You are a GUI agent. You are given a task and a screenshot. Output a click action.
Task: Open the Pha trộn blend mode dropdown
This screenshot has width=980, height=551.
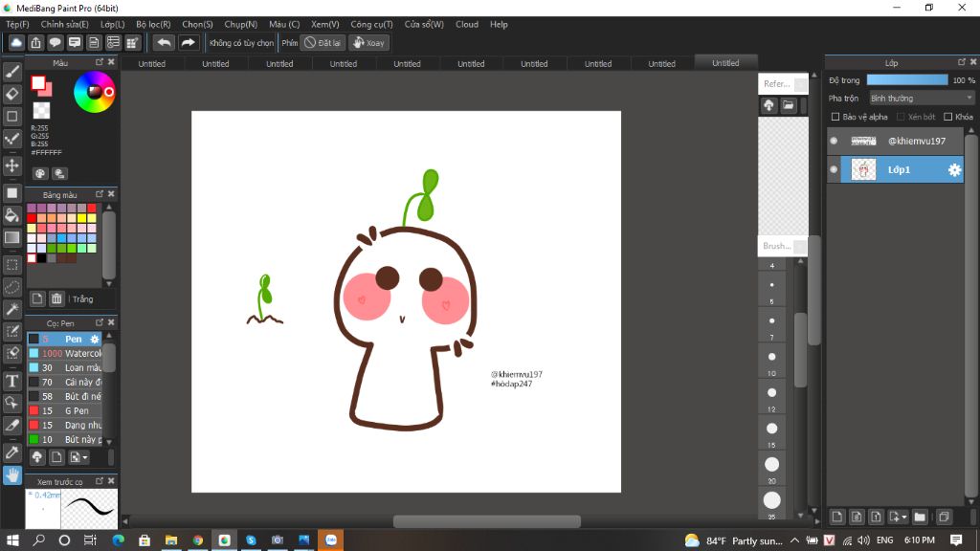click(x=922, y=99)
